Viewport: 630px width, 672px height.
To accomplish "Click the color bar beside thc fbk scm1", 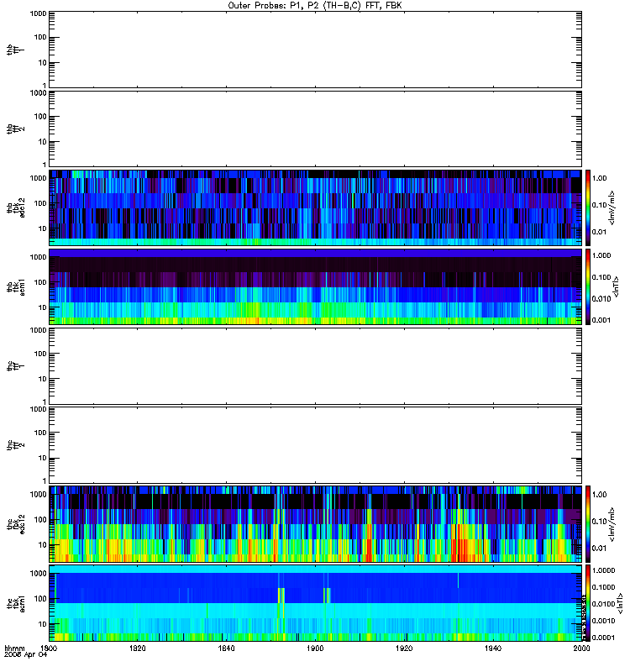I will tap(588, 603).
